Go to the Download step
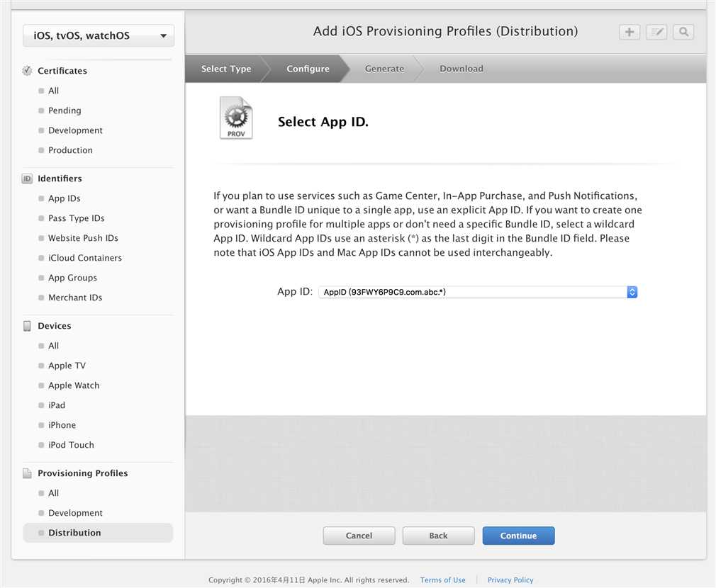Screen dimensions: 716x588 point(462,69)
